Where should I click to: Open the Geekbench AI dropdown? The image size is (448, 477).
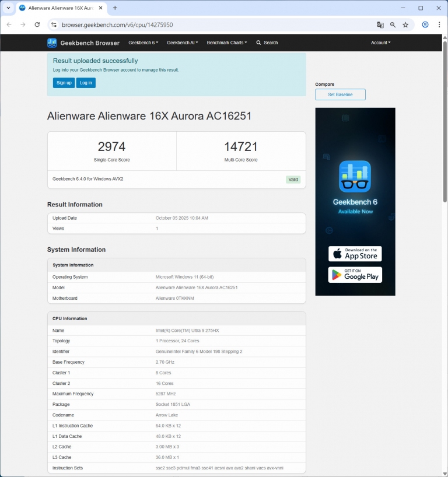(x=182, y=43)
